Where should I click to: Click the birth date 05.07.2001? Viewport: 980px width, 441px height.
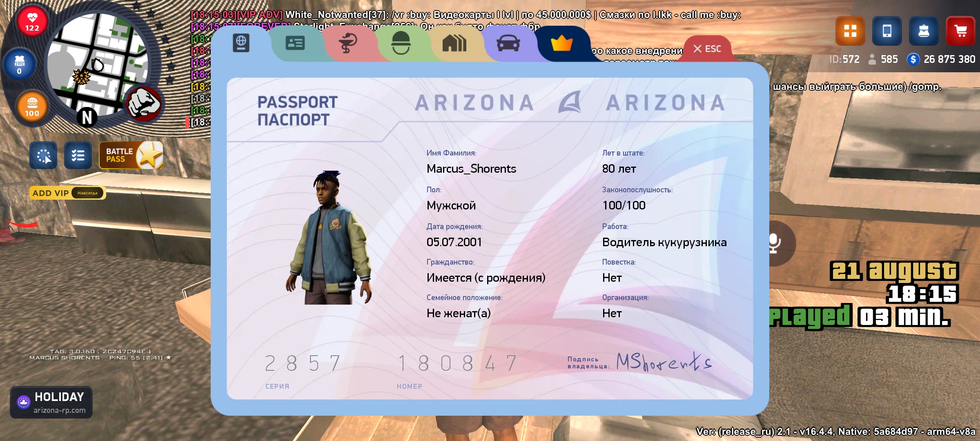coord(454,242)
